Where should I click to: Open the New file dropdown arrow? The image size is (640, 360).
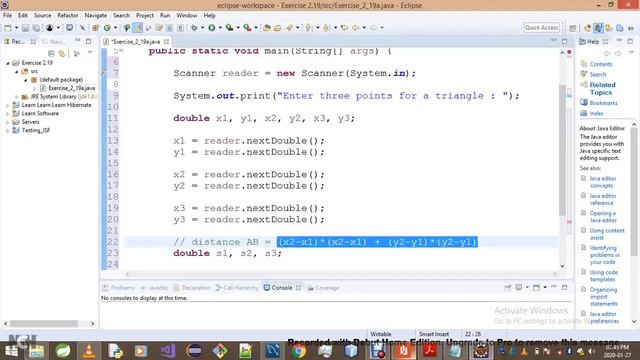click(16, 28)
